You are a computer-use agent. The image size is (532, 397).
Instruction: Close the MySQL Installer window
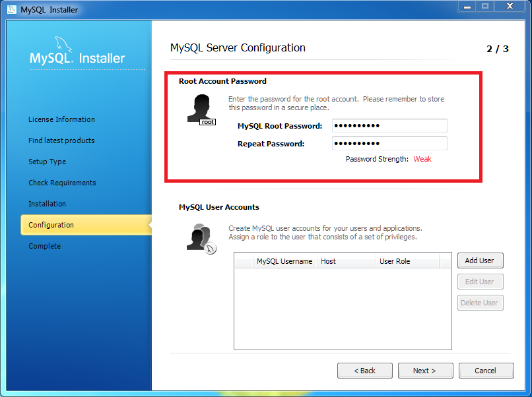coord(510,6)
